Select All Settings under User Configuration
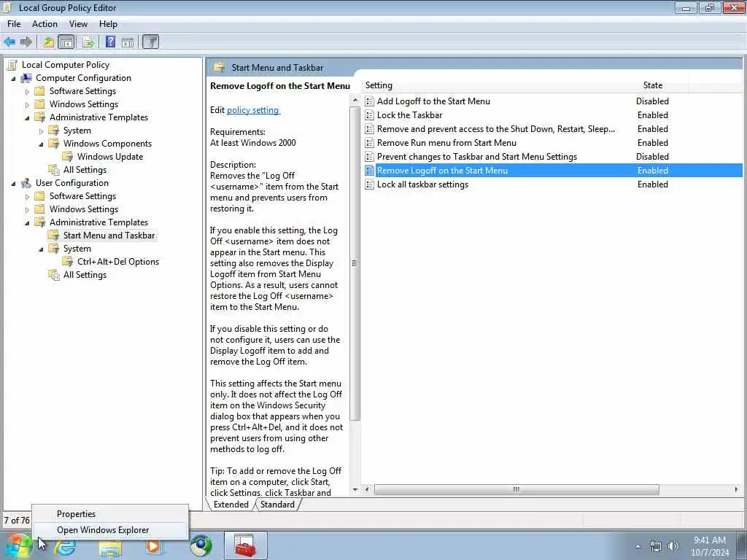747x560 pixels. pyautogui.click(x=85, y=275)
